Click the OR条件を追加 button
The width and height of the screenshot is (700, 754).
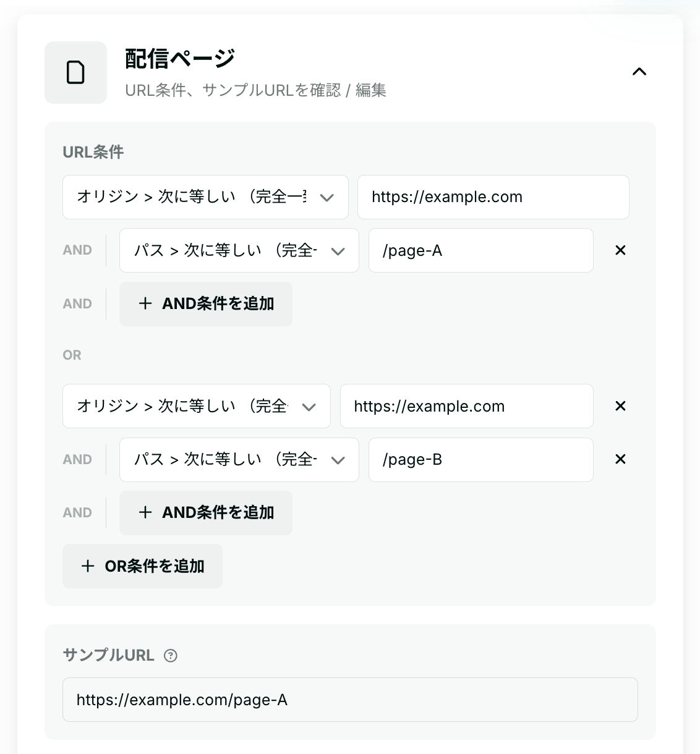(142, 566)
